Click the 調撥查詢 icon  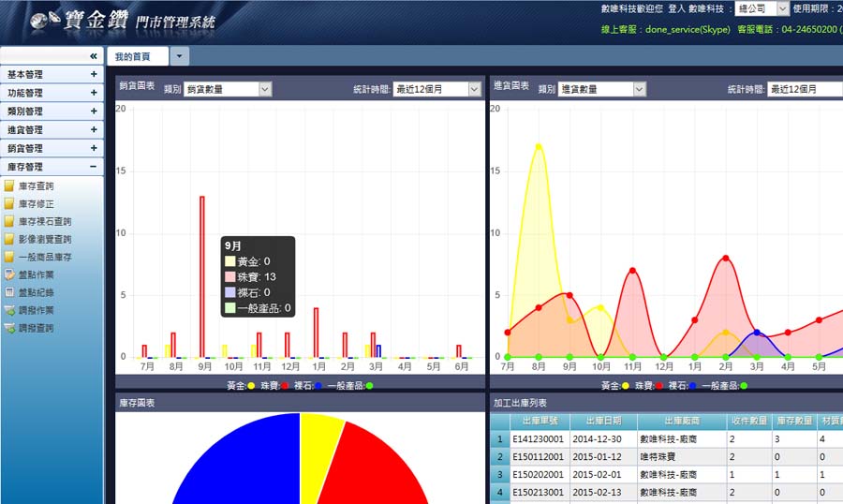(9, 328)
